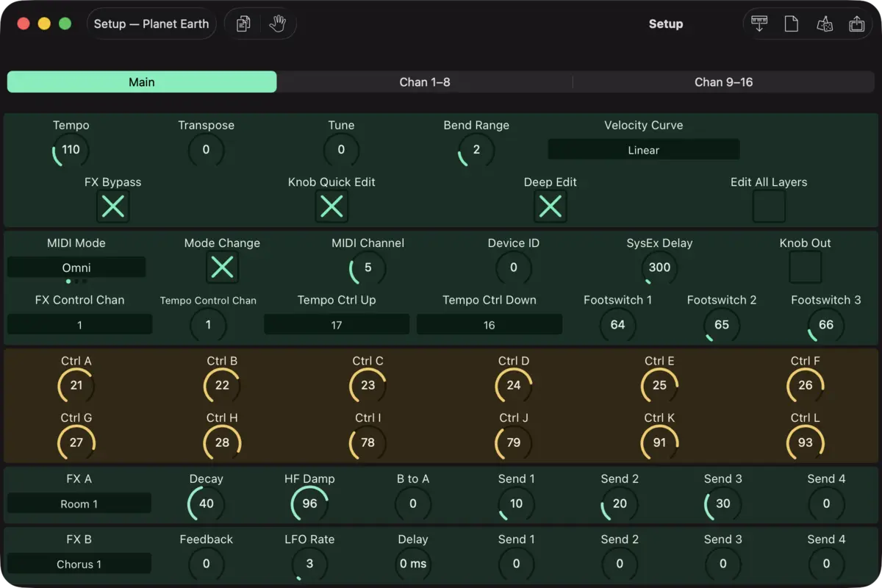
Task: Toggle the Knob Quick Edit checkbox
Action: pyautogui.click(x=331, y=207)
